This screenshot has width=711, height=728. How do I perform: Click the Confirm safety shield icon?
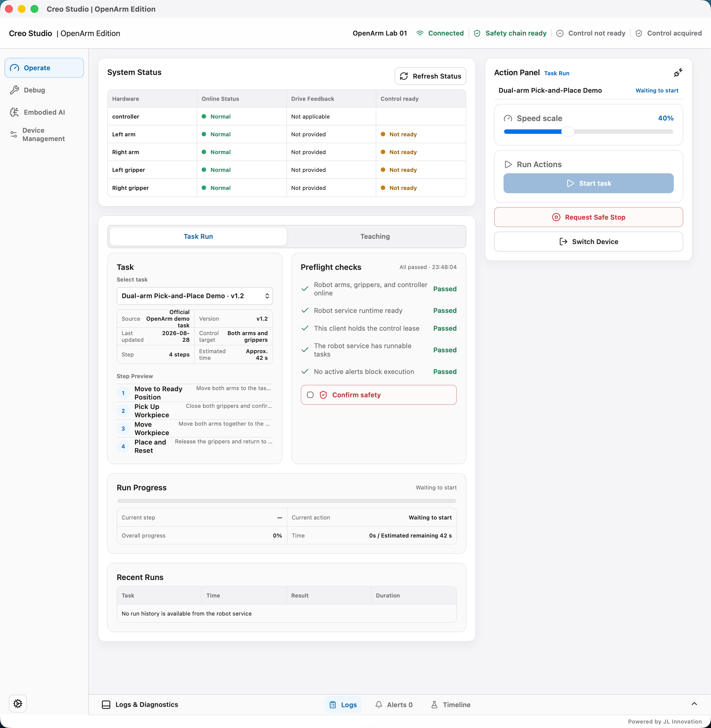coord(323,395)
